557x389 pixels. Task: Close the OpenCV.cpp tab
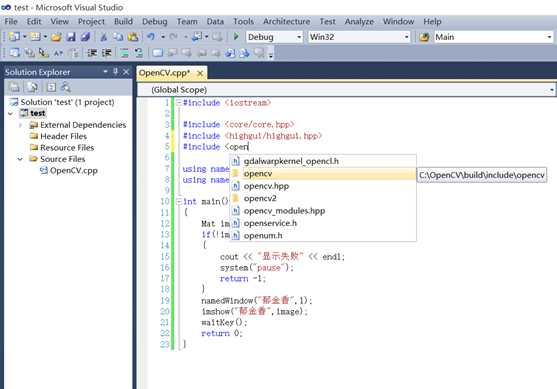tap(200, 73)
